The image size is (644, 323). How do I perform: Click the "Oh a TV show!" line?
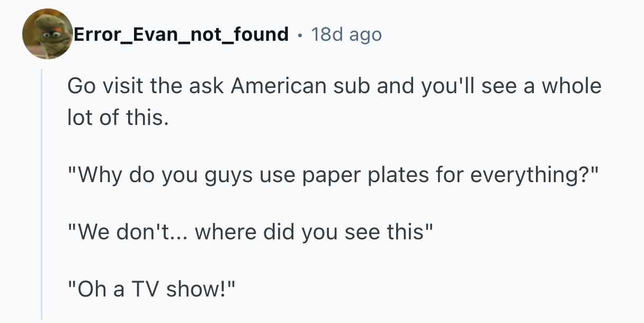click(152, 289)
